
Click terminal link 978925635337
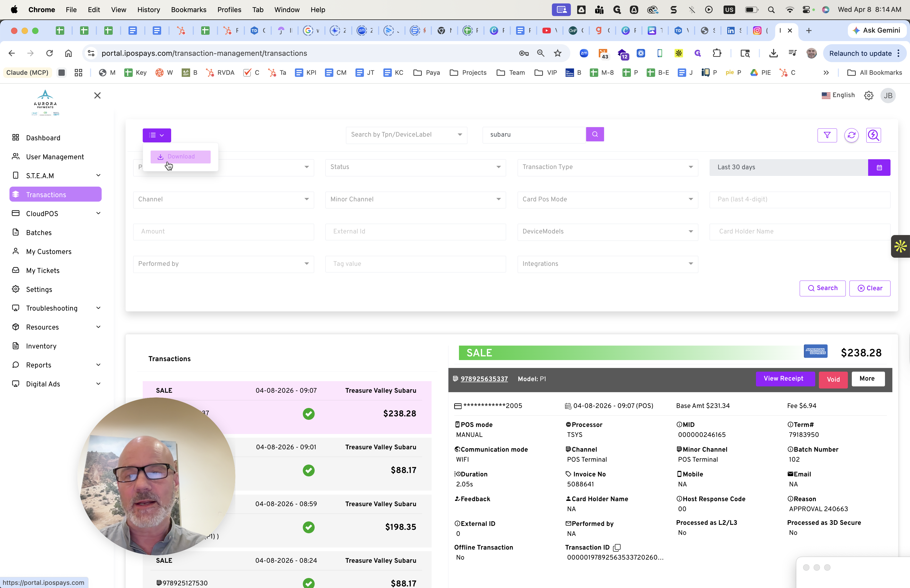[x=484, y=379]
